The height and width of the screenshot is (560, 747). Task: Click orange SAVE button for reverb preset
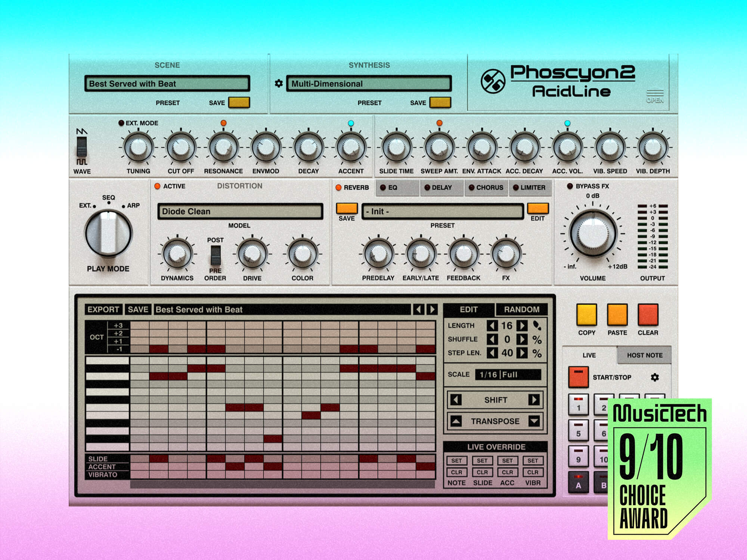tap(347, 208)
